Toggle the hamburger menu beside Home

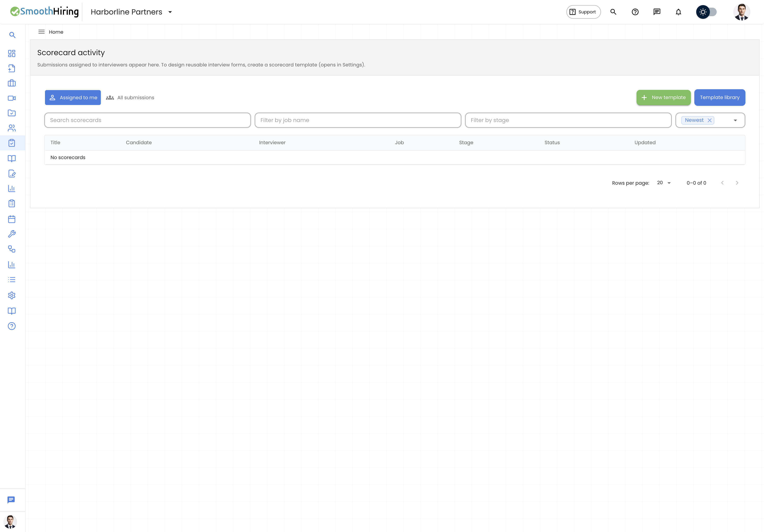click(42, 32)
